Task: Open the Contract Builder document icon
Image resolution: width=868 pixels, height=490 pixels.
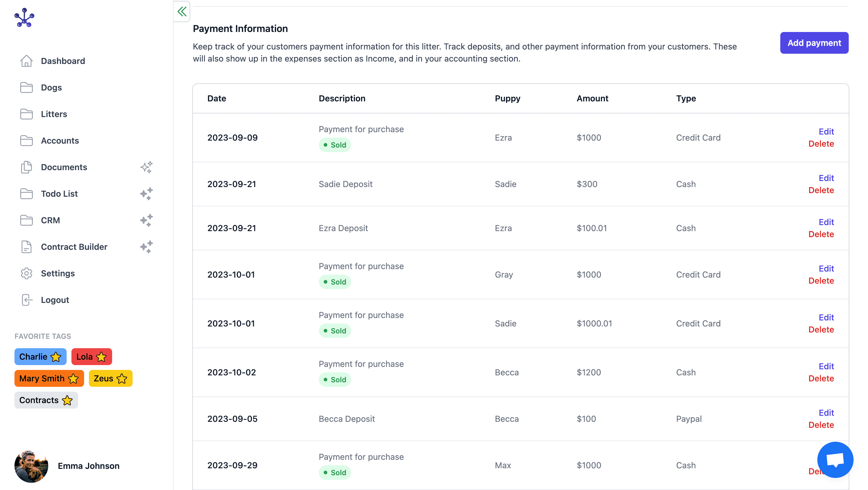Action: point(27,247)
